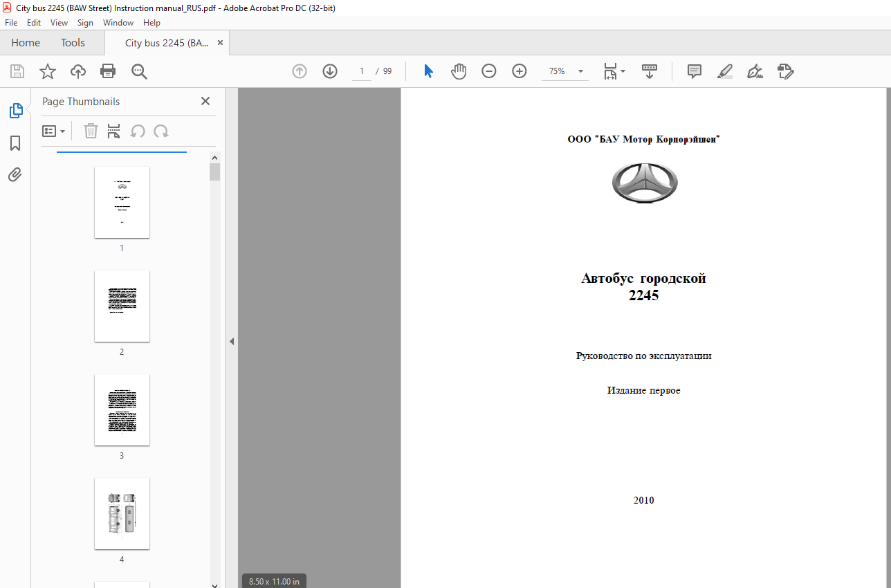Open the Sign menu
The width and height of the screenshot is (891, 588).
coord(85,23)
